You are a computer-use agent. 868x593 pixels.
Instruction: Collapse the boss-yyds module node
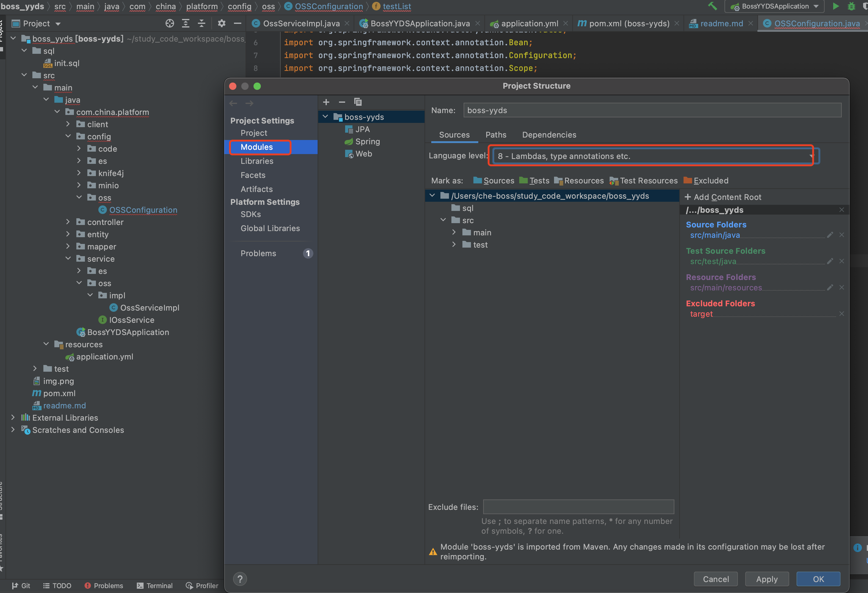[325, 117]
